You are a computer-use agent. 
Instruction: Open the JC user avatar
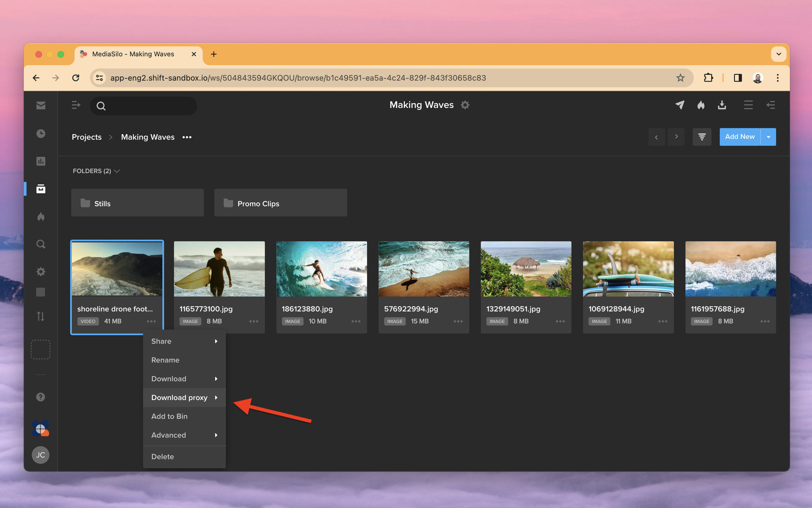[x=41, y=455]
